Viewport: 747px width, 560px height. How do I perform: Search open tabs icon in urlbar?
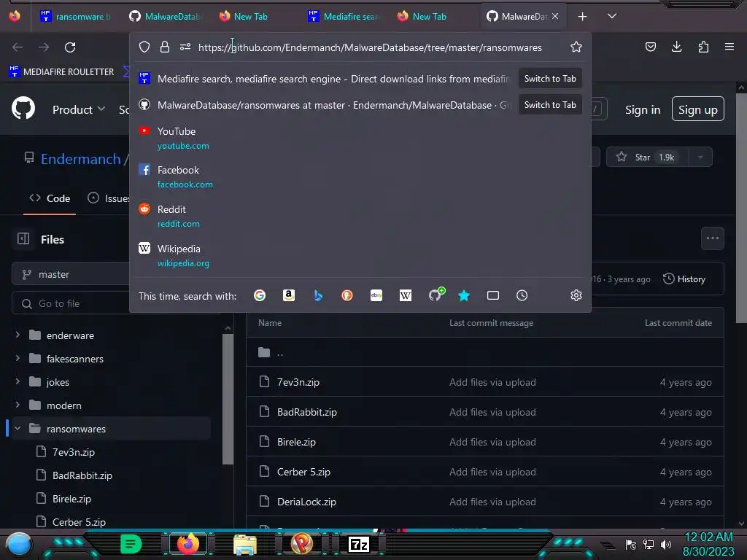click(x=493, y=296)
